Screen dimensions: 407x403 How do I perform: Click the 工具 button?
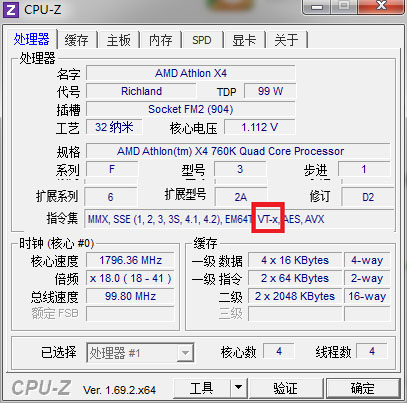202,388
